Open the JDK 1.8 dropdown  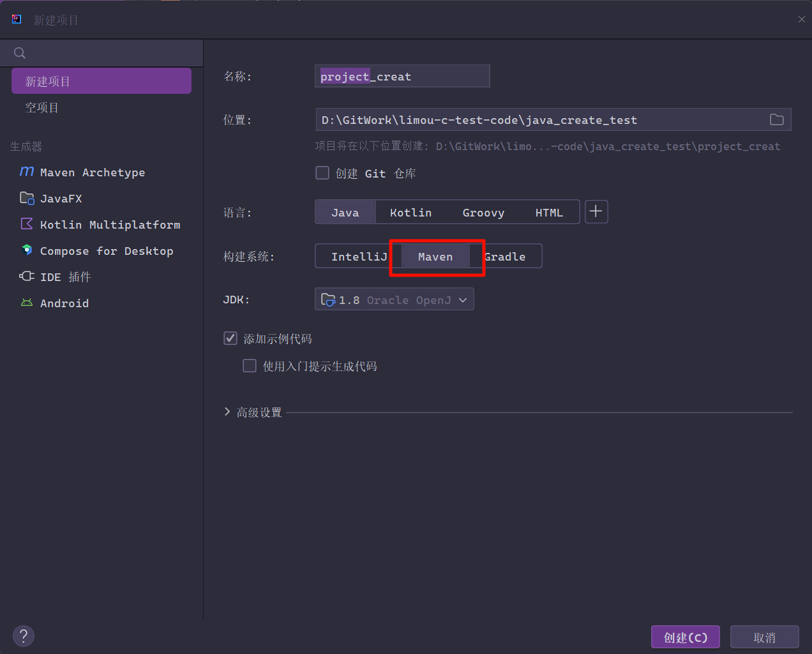tap(394, 300)
